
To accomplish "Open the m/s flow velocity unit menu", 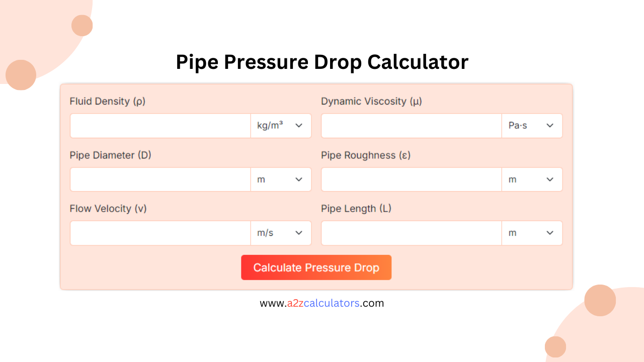I will (x=298, y=233).
